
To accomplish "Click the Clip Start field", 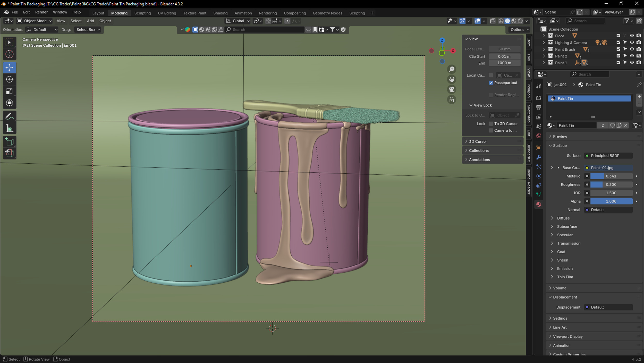I will 504,56.
